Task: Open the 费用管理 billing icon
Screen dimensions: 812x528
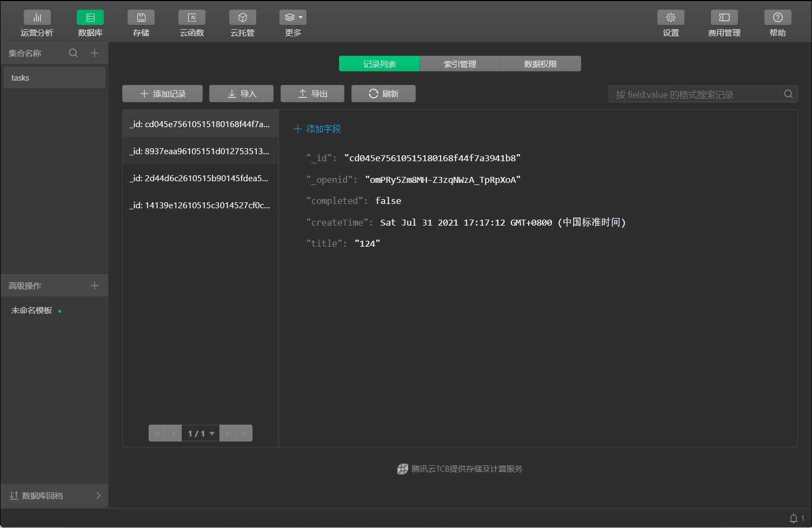Action: (x=724, y=17)
